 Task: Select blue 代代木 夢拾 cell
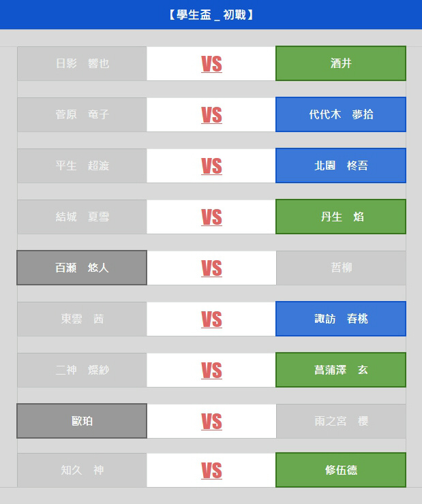tap(341, 114)
